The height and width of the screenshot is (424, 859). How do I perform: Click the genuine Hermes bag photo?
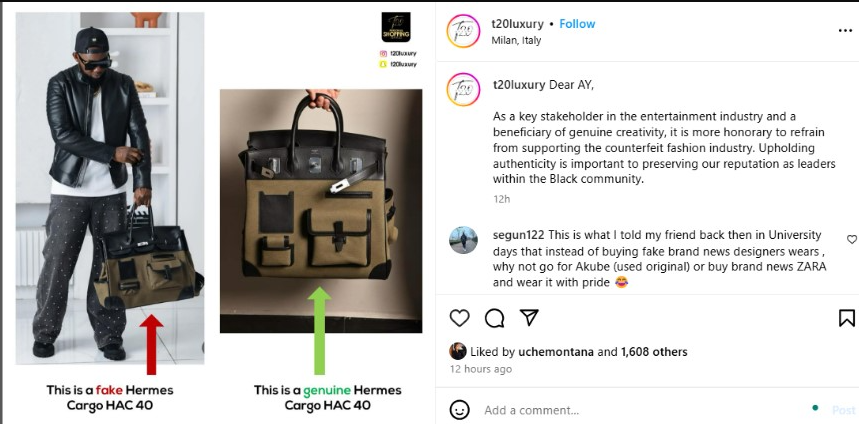pos(321,211)
